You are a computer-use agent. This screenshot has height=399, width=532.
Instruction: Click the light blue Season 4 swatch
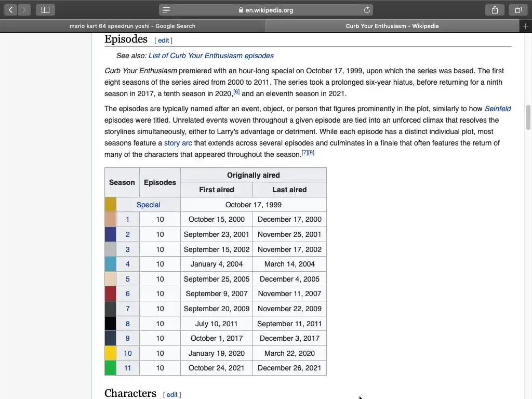(110, 264)
